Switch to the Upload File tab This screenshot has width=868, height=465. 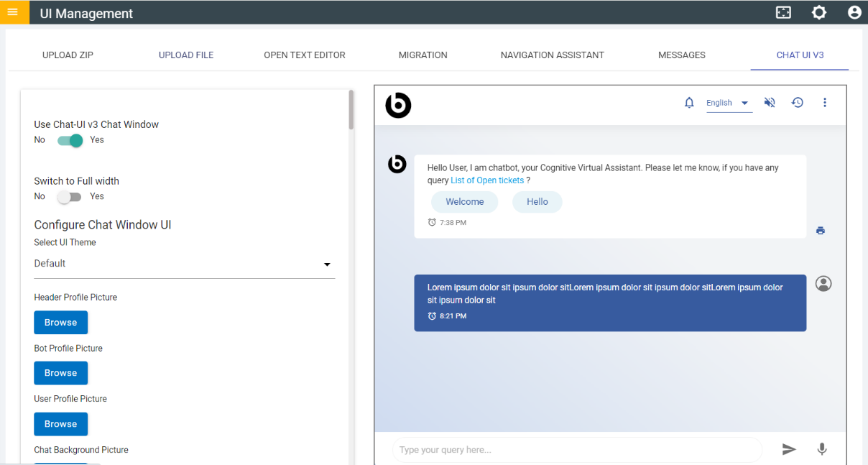pyautogui.click(x=186, y=55)
